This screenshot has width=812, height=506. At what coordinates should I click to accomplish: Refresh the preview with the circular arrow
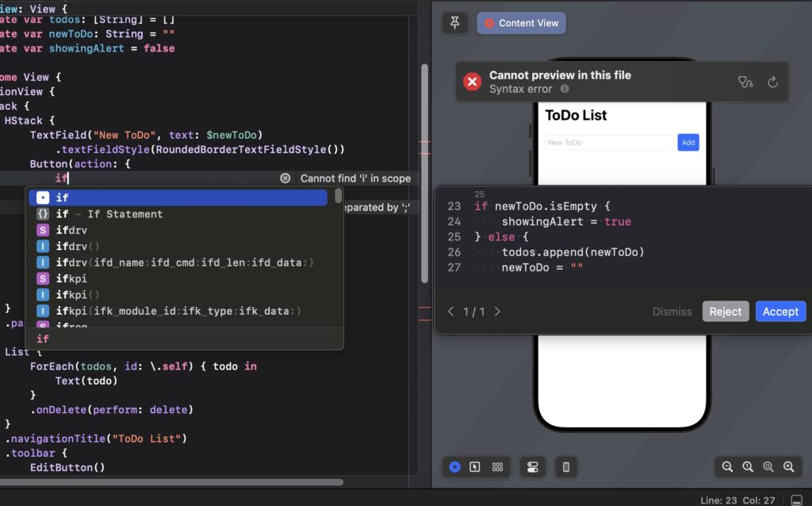[774, 82]
